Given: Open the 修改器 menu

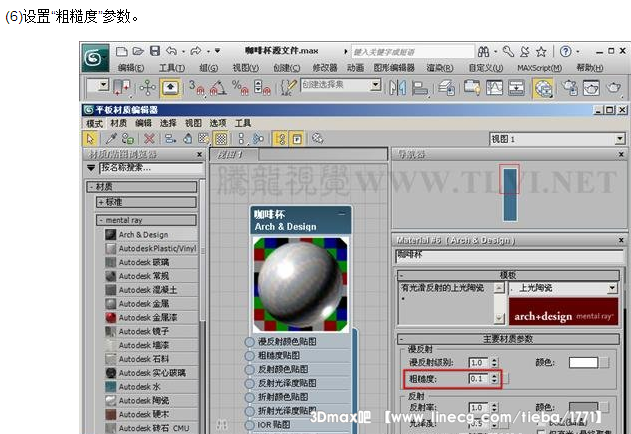Looking at the screenshot, I should [325, 68].
